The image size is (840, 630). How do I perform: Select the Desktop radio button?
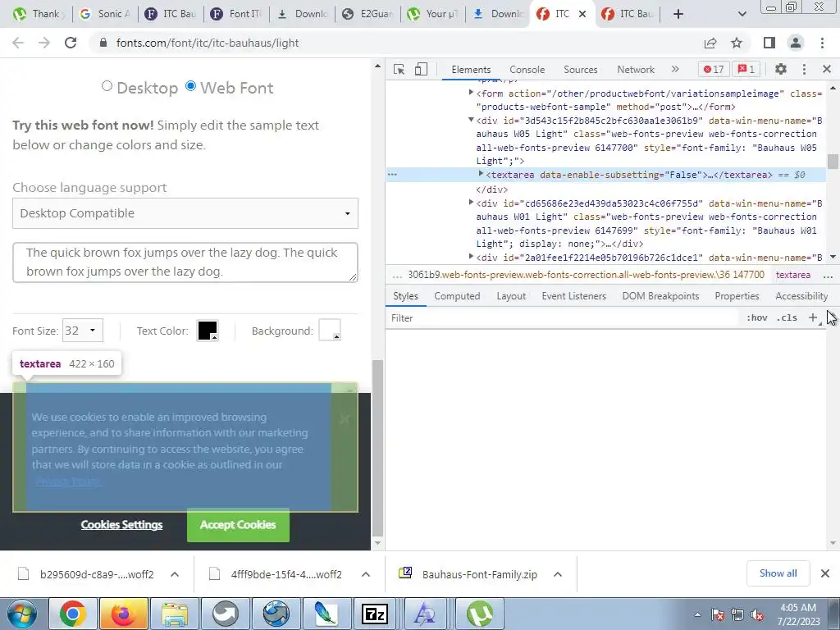point(107,85)
